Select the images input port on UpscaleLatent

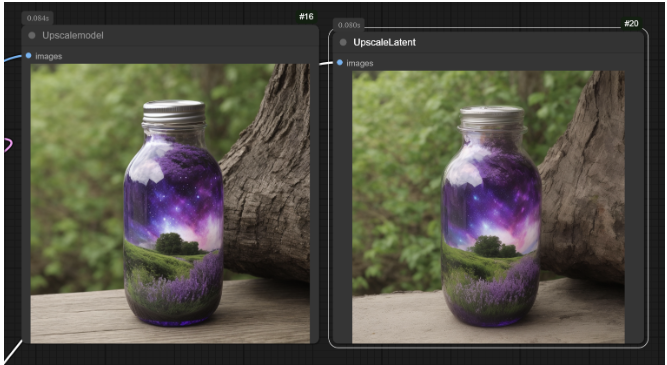pos(340,63)
